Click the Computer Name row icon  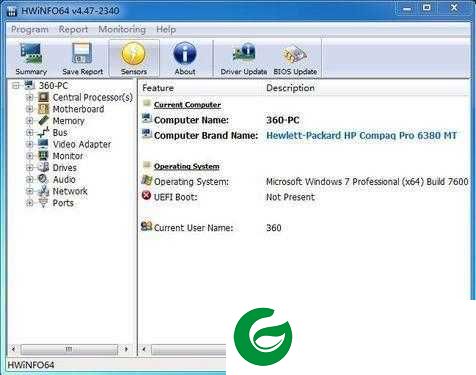(x=147, y=118)
